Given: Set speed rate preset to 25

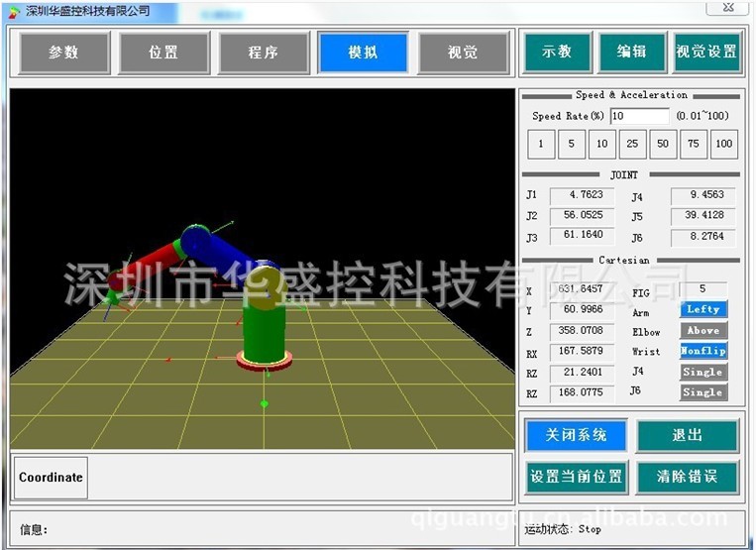Looking at the screenshot, I should point(632,144).
